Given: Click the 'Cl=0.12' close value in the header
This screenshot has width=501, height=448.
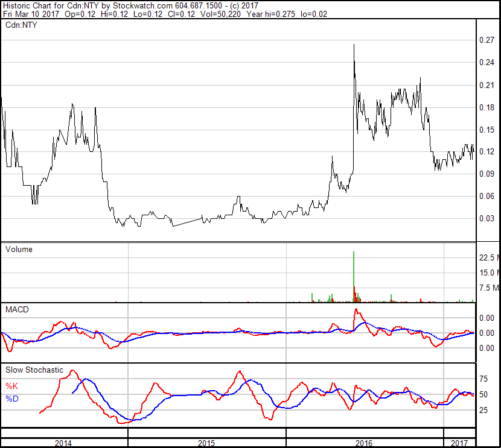Looking at the screenshot, I should coord(181,14).
